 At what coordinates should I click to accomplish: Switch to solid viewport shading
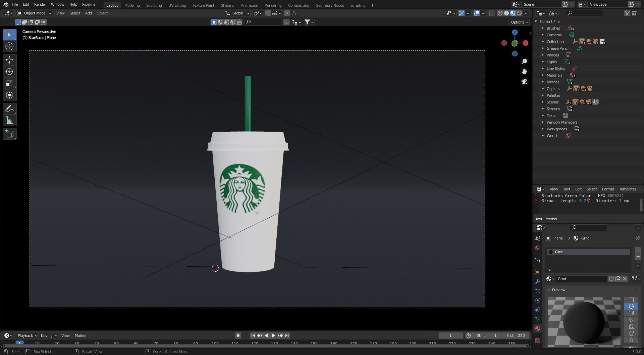(x=506, y=13)
